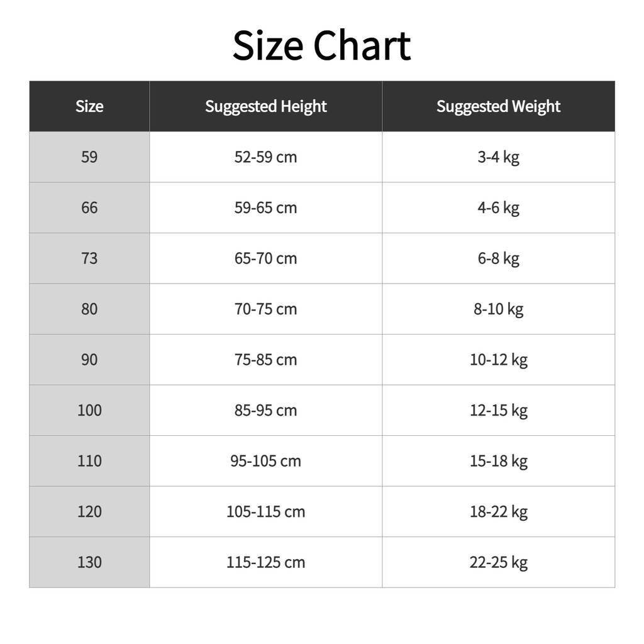The image size is (644, 644).
Task: Click the Suggested Height column header
Action: coord(265,106)
